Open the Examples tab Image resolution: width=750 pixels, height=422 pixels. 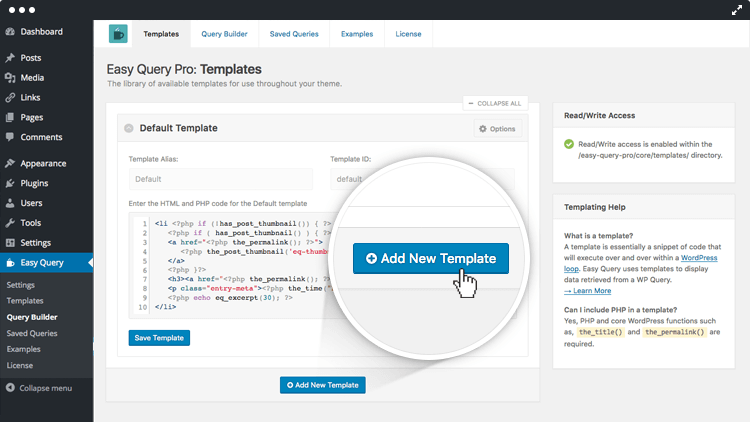(357, 34)
